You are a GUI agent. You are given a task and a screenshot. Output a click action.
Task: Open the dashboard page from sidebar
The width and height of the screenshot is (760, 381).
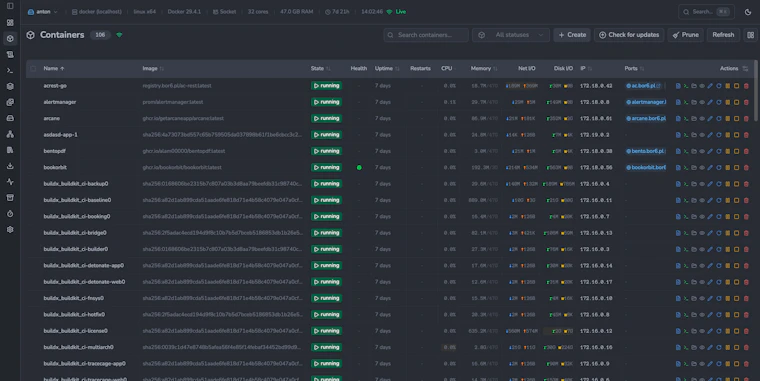coord(10,22)
